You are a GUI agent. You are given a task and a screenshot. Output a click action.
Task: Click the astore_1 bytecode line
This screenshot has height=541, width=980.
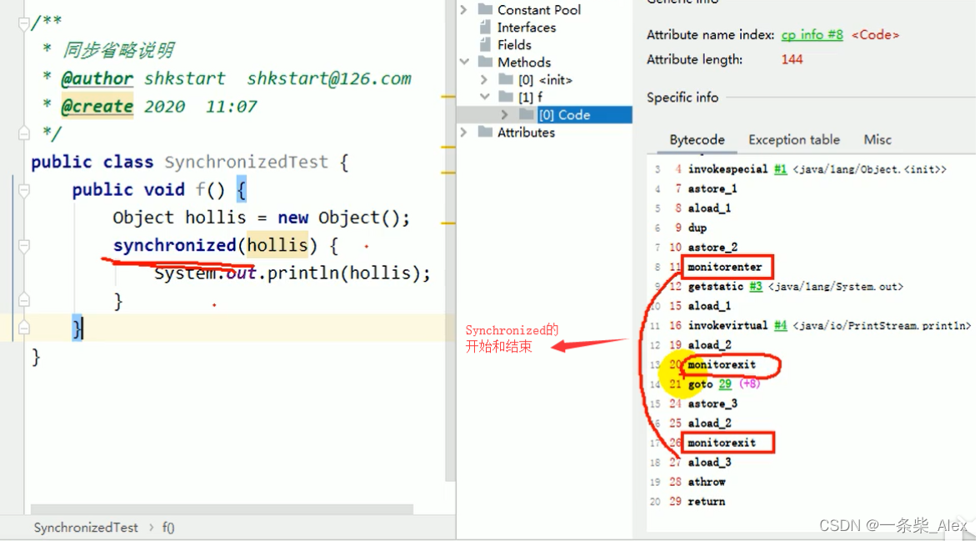(x=712, y=189)
